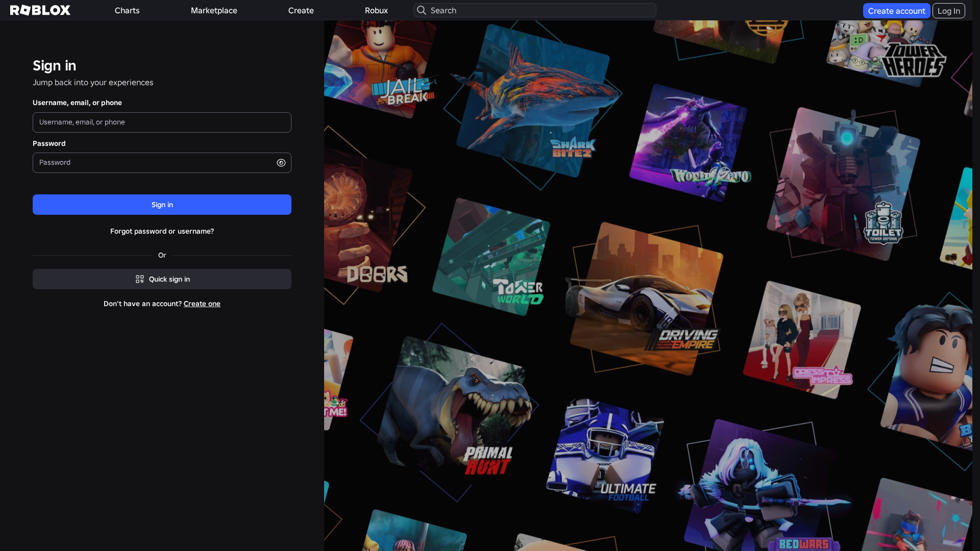
Task: Focus the Username, email, or phone field
Action: click(x=162, y=122)
